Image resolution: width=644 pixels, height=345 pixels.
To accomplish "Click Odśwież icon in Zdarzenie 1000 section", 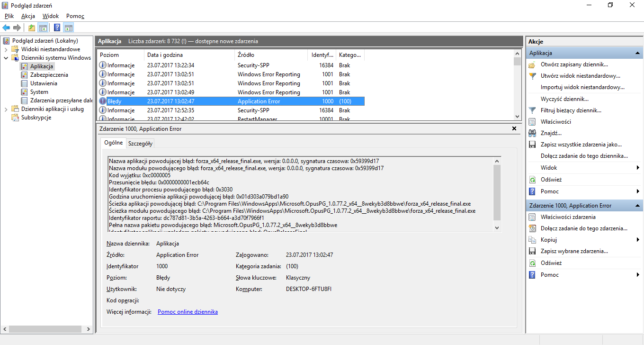I will coord(532,263).
